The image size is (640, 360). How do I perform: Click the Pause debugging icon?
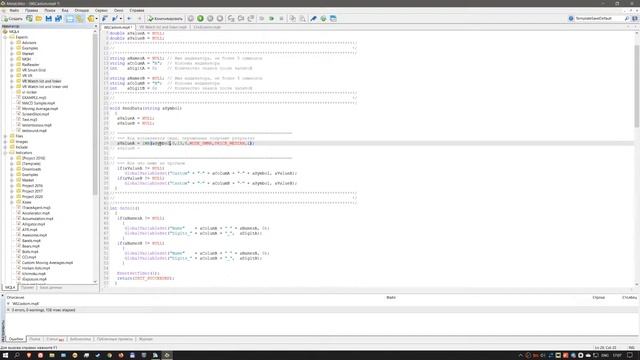click(x=210, y=19)
